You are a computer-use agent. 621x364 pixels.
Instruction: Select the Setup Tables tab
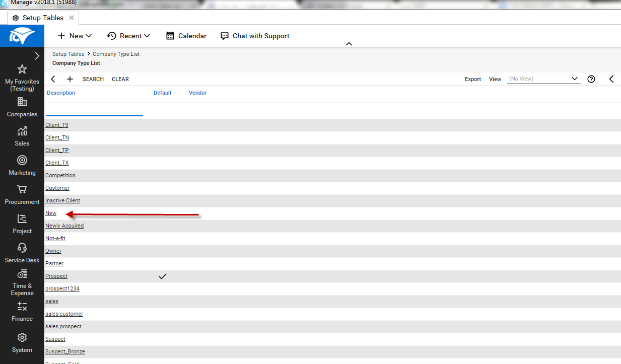pyautogui.click(x=43, y=18)
